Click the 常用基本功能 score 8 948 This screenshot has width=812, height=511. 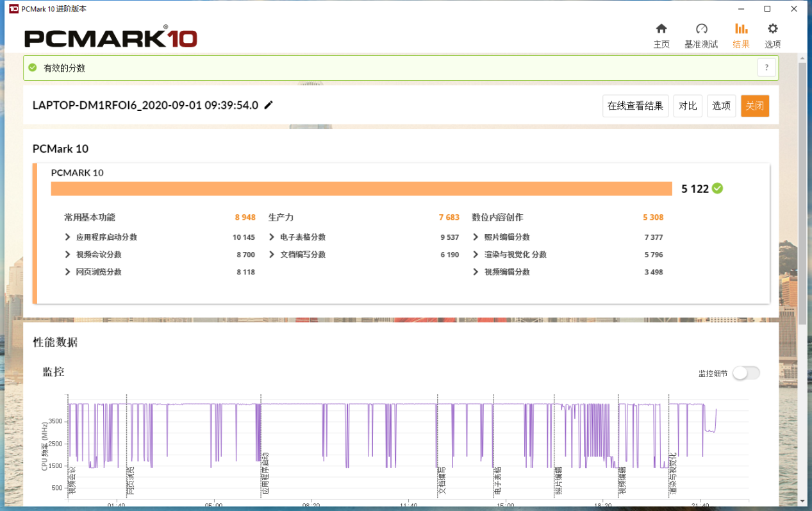coord(245,217)
